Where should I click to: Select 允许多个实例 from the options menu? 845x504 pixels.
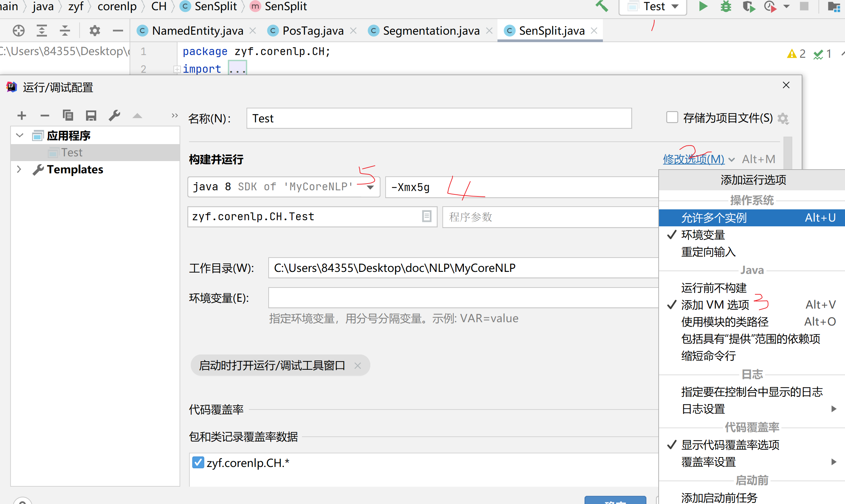(713, 218)
